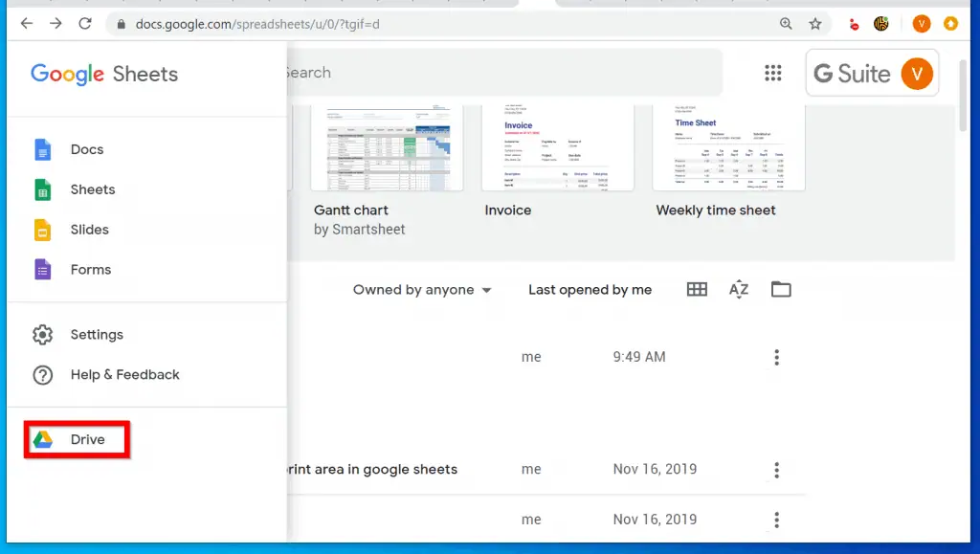
Task: Click the yellow Slides icon
Action: [42, 230]
